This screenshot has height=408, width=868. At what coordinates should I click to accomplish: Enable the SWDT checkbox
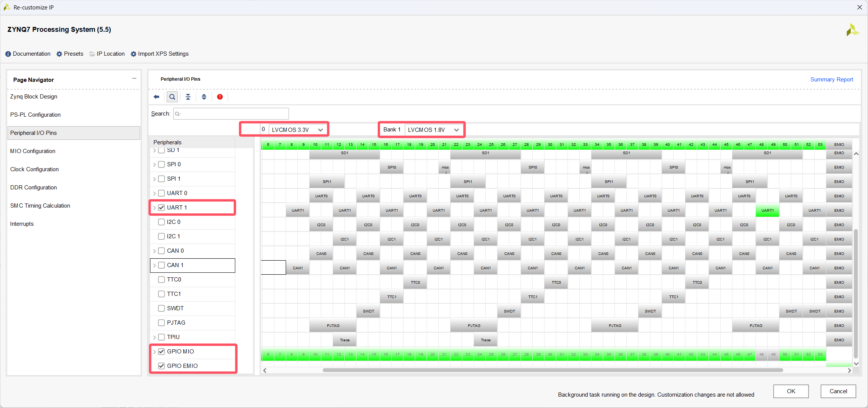[161, 308]
